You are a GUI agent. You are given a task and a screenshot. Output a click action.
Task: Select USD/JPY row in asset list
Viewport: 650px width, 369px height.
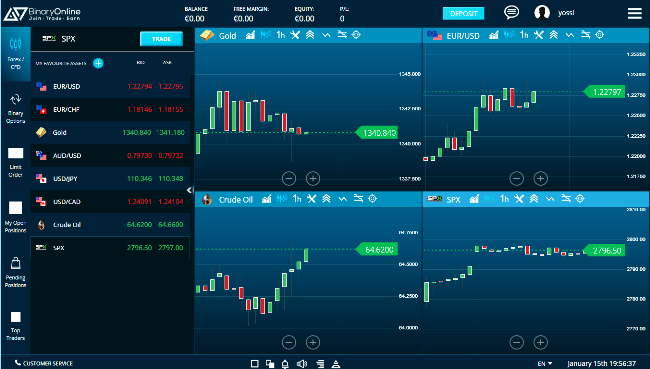point(110,179)
